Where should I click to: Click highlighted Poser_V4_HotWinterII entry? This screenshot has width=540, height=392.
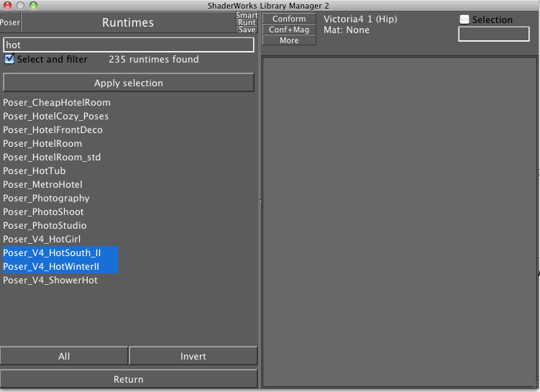click(60, 267)
